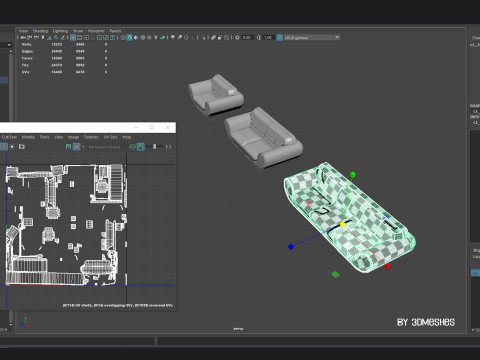Click the Grease Pencil icon
Image resolution: width=480 pixels, height=360 pixels.
(x=63, y=38)
